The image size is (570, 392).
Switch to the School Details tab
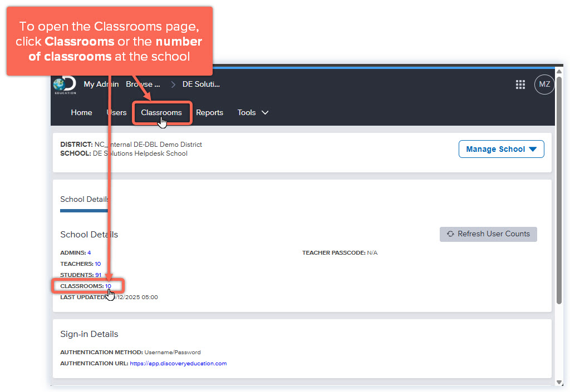(x=84, y=199)
